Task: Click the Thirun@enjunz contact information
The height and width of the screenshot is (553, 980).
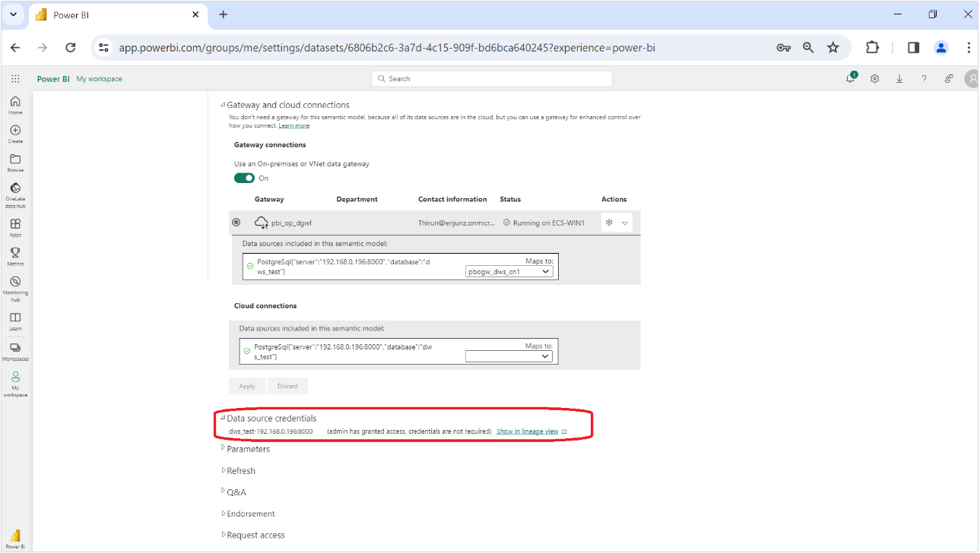Action: 456,223
